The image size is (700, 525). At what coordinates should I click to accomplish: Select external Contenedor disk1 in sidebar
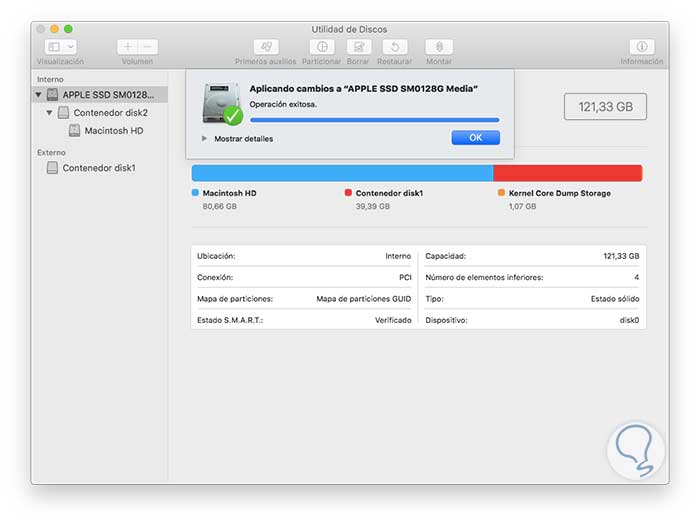pyautogui.click(x=100, y=168)
